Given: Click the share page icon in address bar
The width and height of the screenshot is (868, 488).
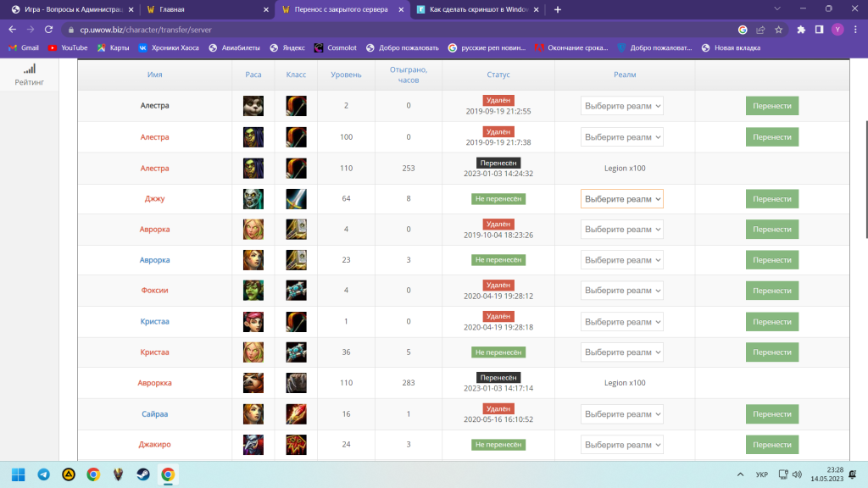Looking at the screenshot, I should coord(760,29).
